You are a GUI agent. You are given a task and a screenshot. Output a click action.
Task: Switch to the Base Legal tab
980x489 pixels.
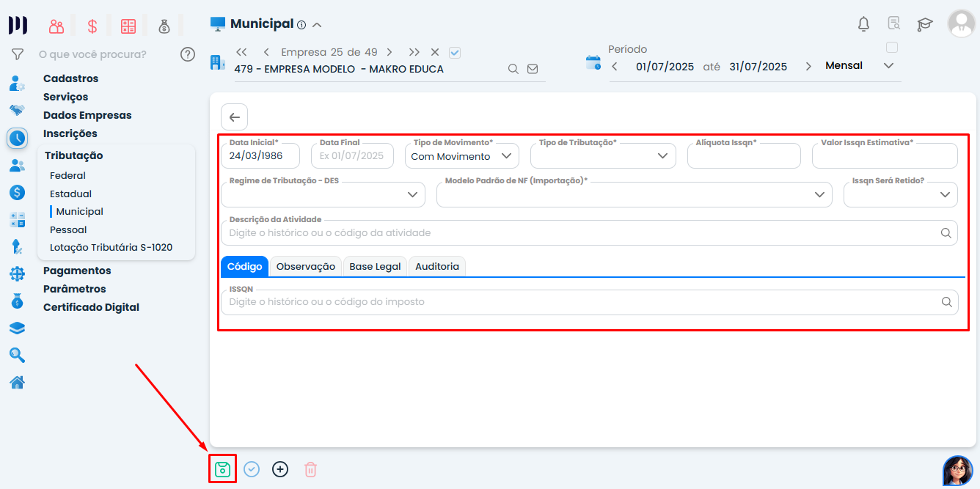tap(375, 267)
